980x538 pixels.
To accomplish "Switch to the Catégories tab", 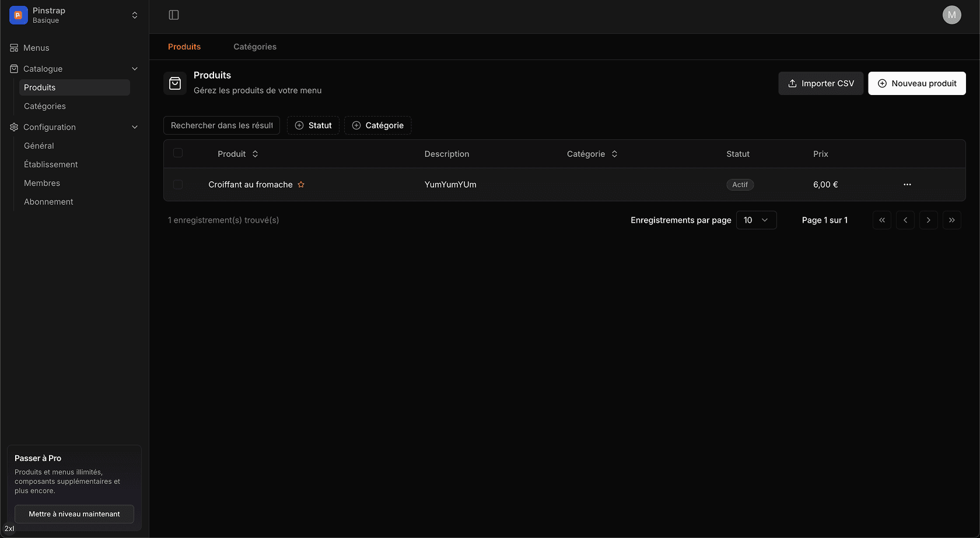I will (x=255, y=47).
